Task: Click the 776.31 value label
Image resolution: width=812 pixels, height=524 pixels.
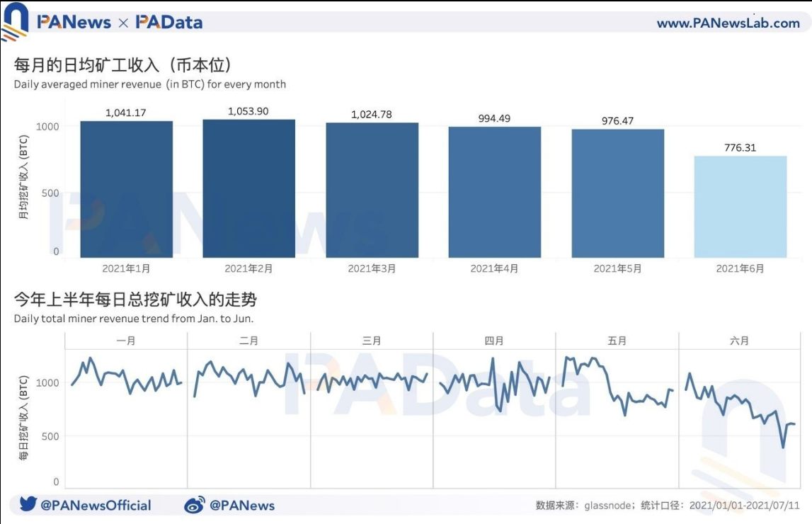Action: click(740, 147)
